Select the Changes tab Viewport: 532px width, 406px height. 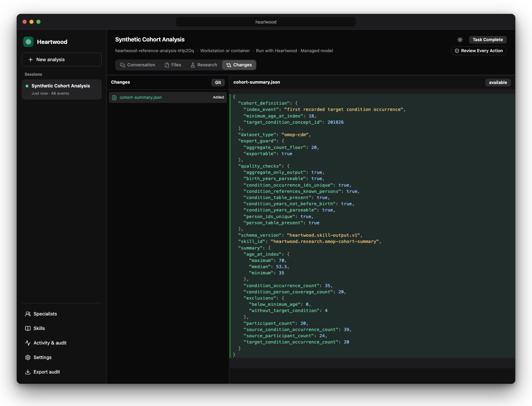pyautogui.click(x=239, y=65)
